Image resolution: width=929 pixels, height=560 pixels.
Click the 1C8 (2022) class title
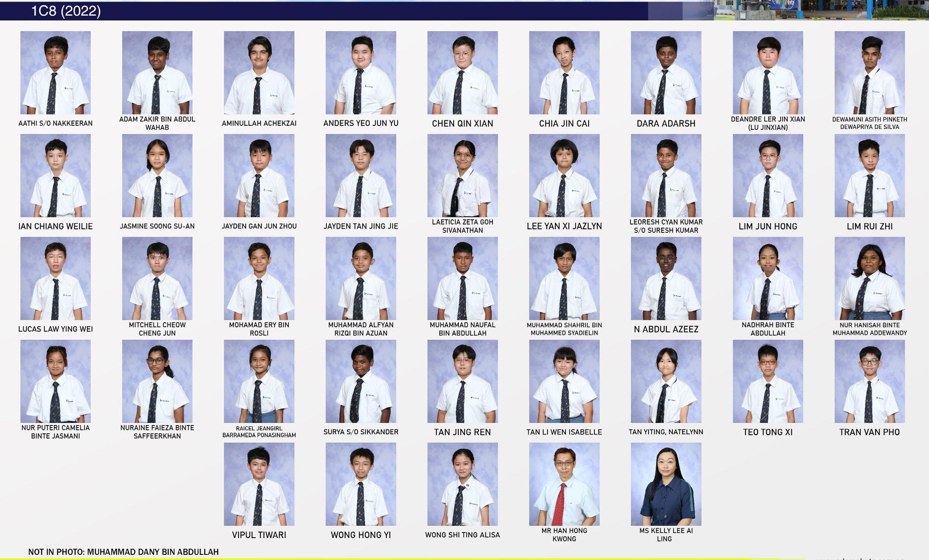click(66, 11)
